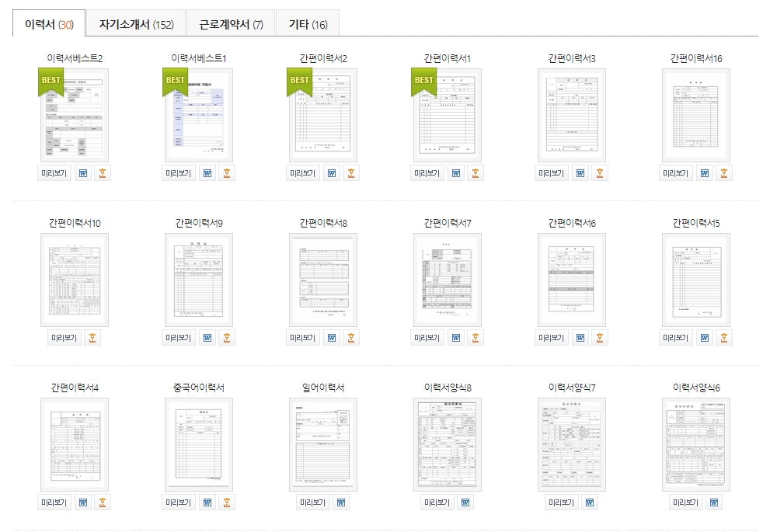Download HWP file for 간편이력서4

point(103,502)
